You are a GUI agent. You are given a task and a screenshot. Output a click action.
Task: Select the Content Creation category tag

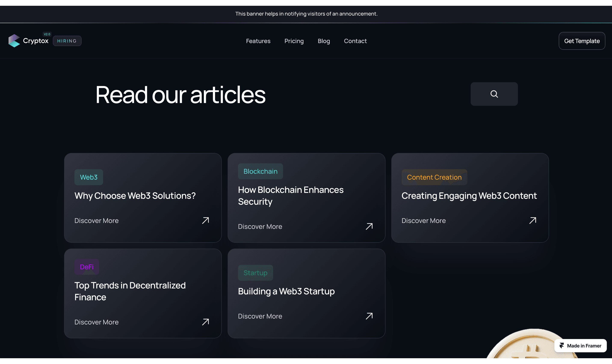coord(434,177)
